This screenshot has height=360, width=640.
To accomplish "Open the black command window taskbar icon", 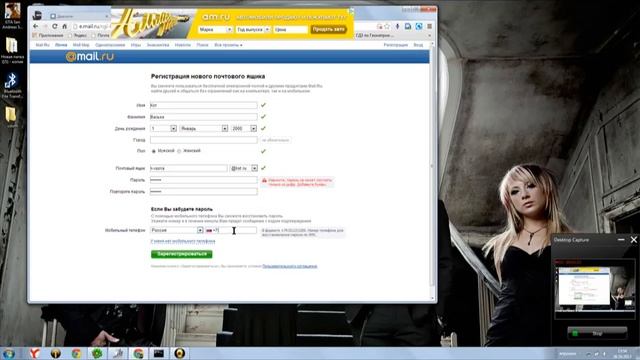I will 159,353.
